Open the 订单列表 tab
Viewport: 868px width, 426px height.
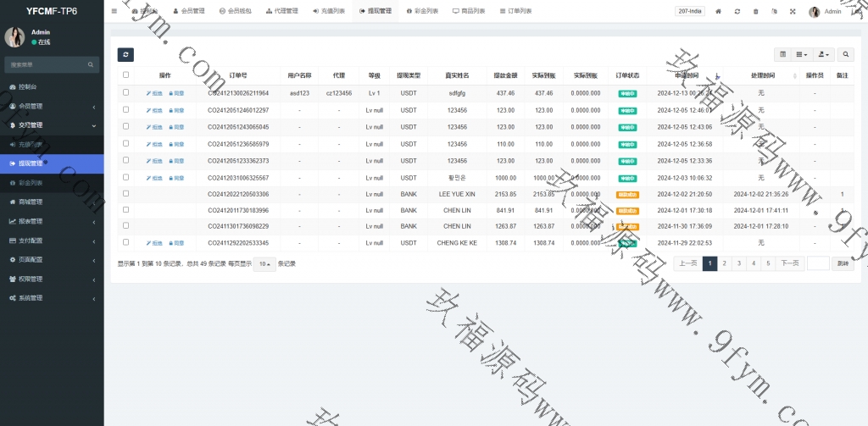coord(515,12)
